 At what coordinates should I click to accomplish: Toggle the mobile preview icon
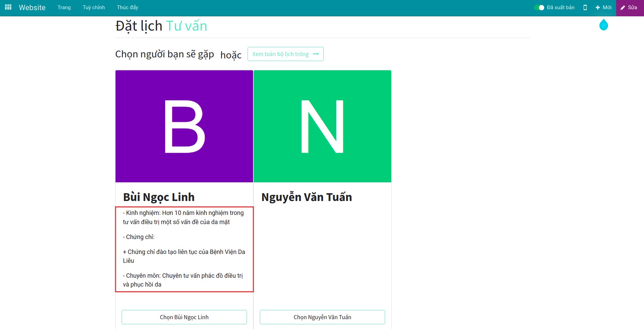tap(585, 7)
